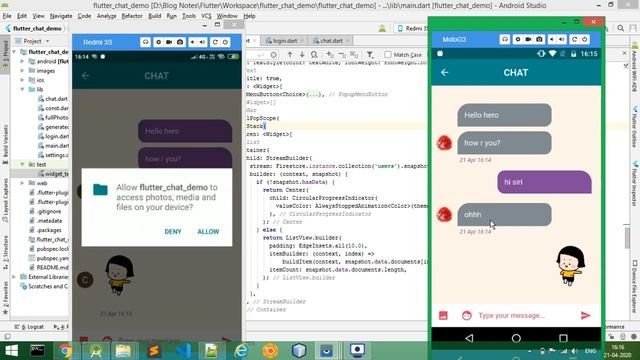640x360 pixels.
Task: Lower volume in MotoG3 toolbar
Action: (552, 39)
